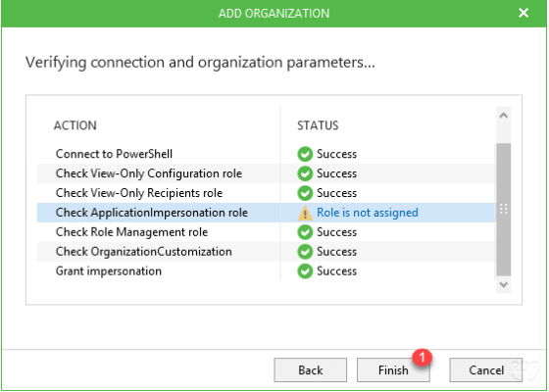The image size is (549, 392).
Task: Click the success icon for Connect to PowerShell
Action: coord(305,154)
